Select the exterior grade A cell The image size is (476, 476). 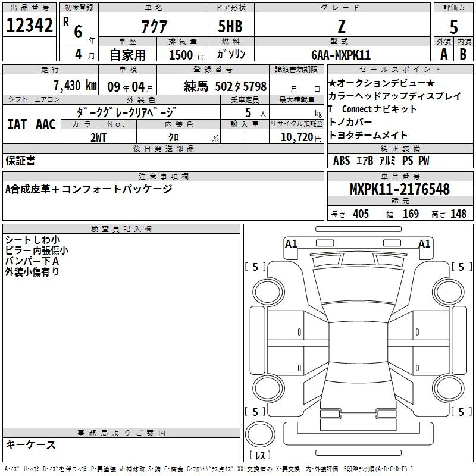[x=443, y=54]
